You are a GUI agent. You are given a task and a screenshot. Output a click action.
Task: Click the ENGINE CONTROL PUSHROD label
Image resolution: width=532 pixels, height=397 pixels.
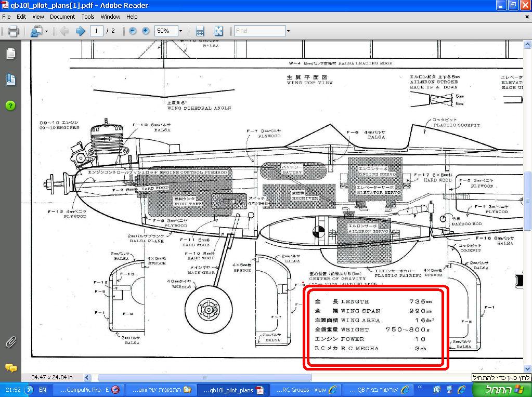tap(193, 172)
